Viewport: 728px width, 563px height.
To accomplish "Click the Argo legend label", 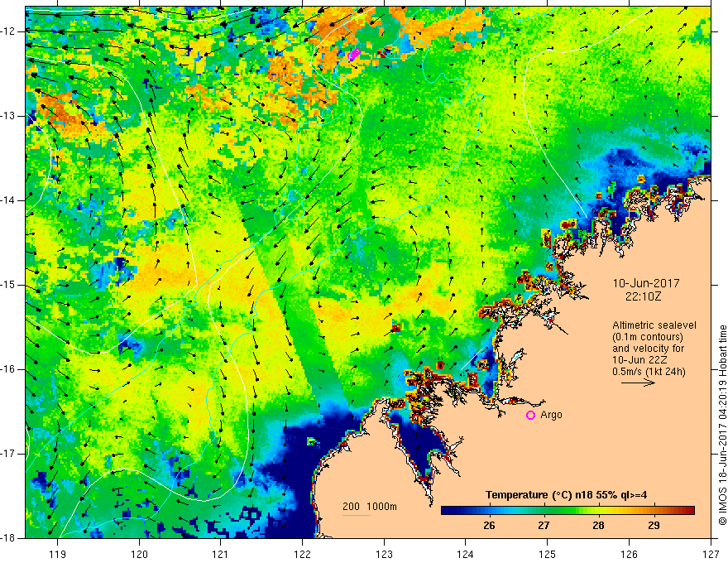I will [x=551, y=415].
